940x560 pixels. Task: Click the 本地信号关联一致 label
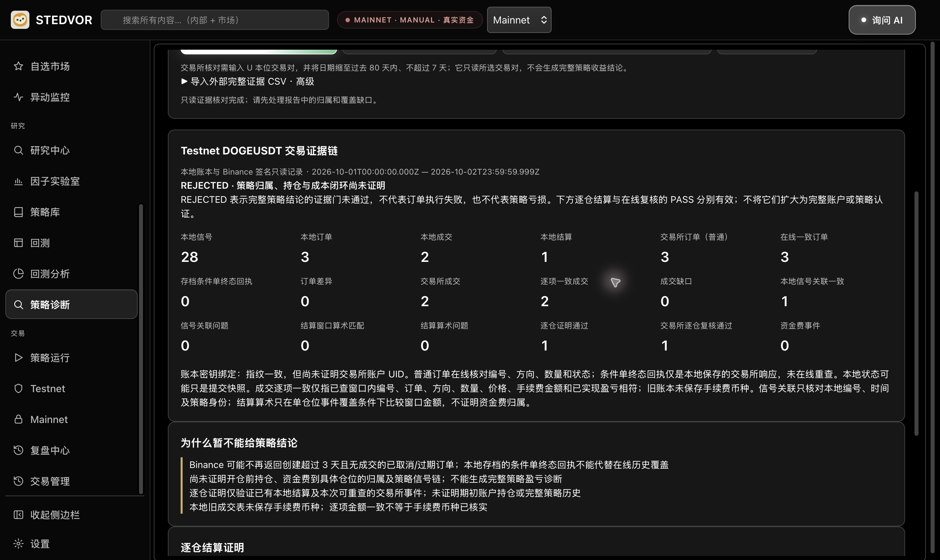pyautogui.click(x=812, y=281)
